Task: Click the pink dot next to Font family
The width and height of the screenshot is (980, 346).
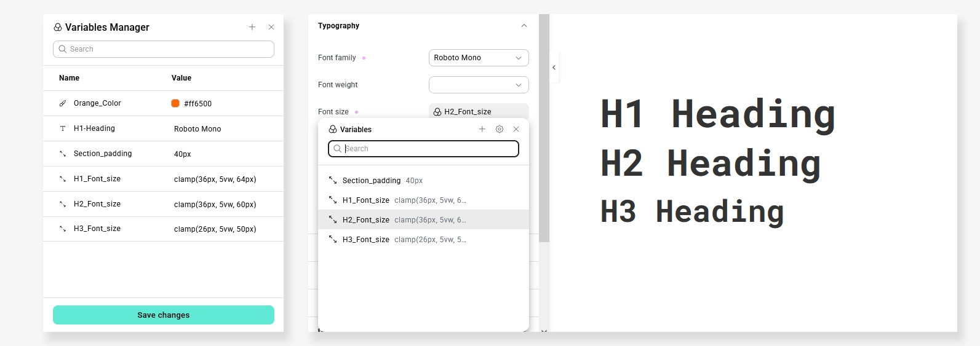Action: (364, 58)
